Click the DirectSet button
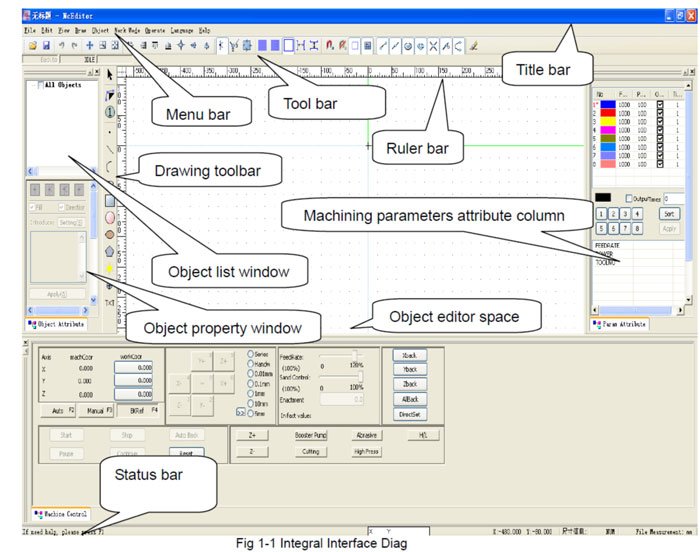 (410, 414)
